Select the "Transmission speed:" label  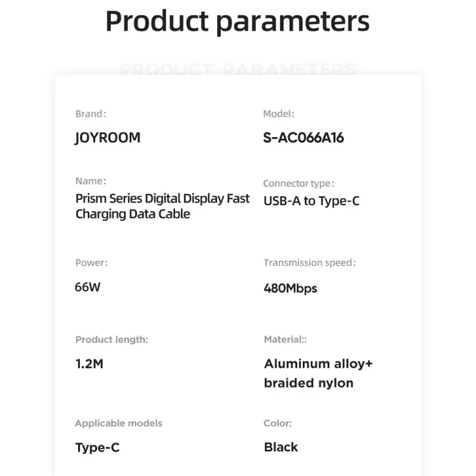click(310, 263)
